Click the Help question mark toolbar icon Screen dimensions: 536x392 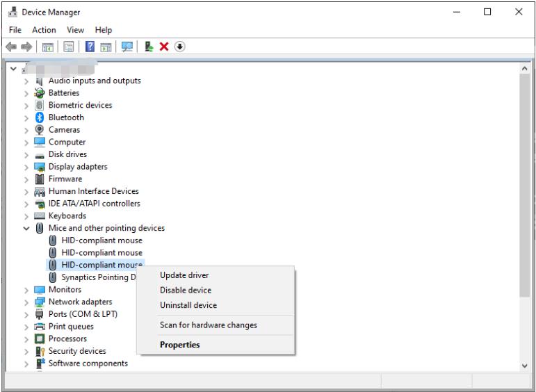click(90, 47)
